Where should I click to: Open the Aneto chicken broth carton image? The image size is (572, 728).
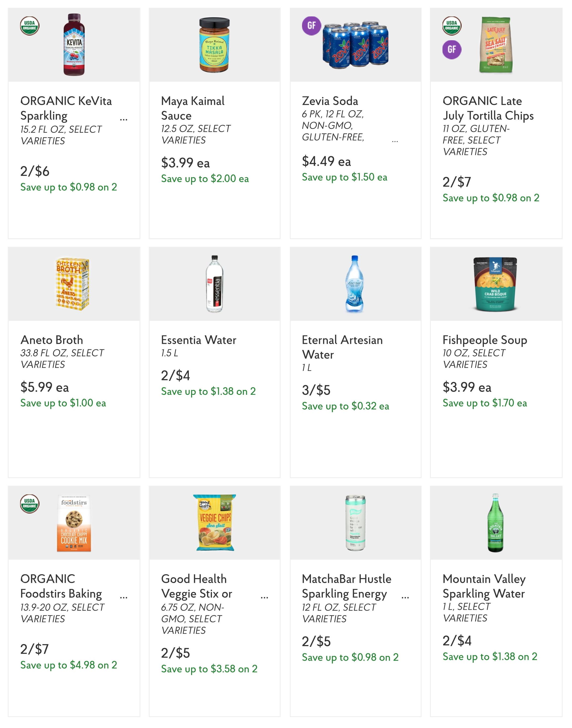pos(73,284)
